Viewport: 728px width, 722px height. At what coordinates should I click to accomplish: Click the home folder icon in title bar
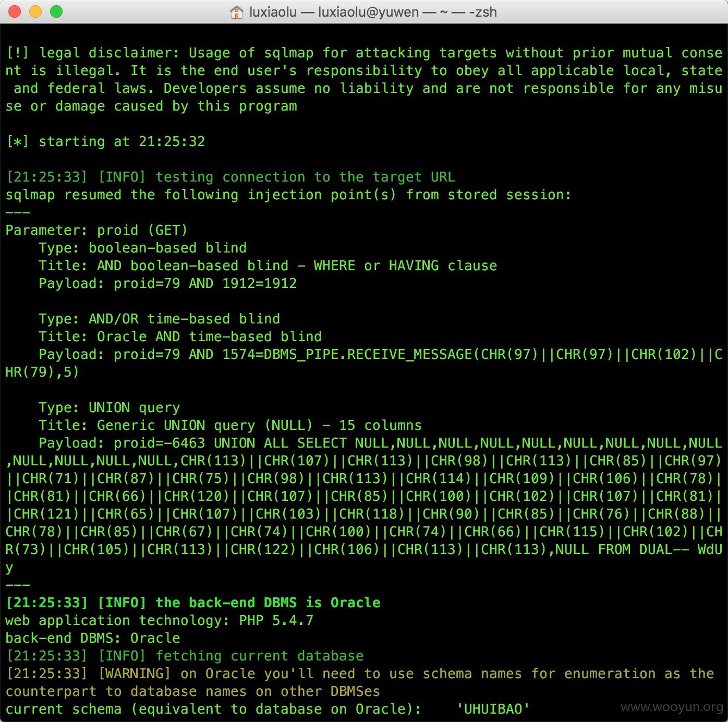(x=237, y=12)
